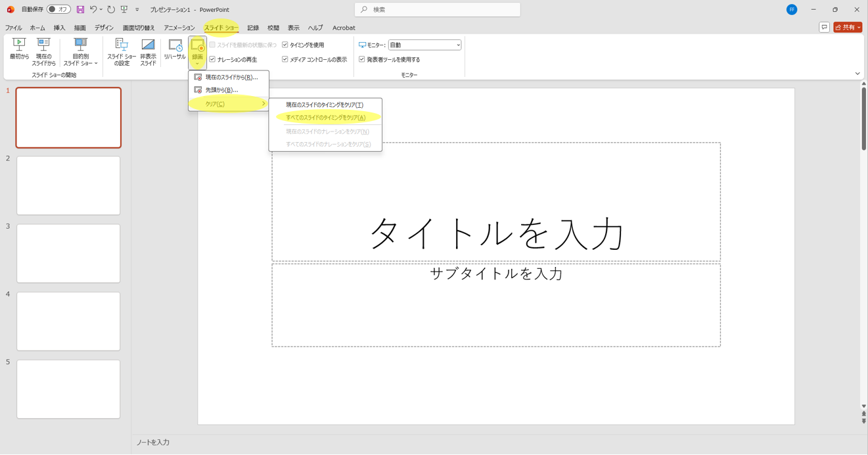868x455 pixels.
Task: Open the モニター dropdown set to 自動
Action: pos(424,45)
